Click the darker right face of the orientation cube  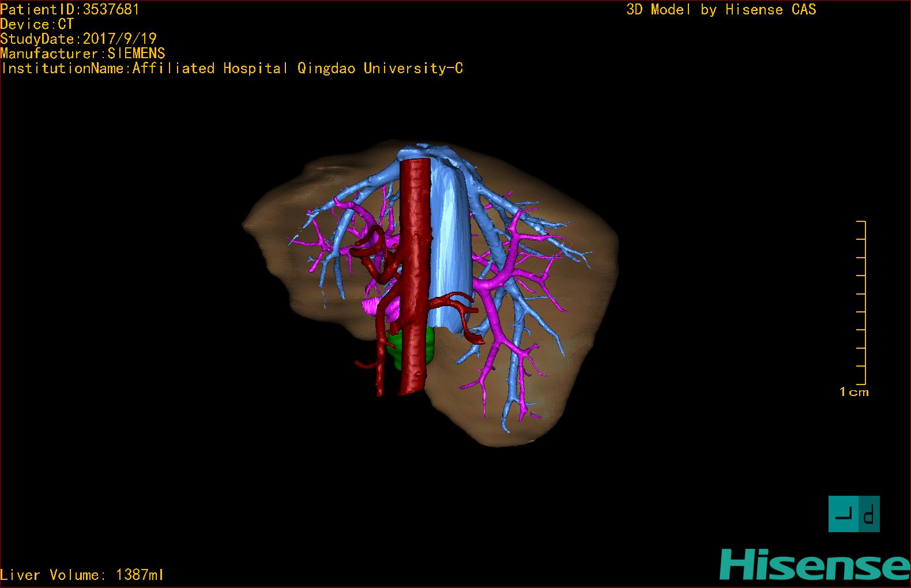pos(869,514)
